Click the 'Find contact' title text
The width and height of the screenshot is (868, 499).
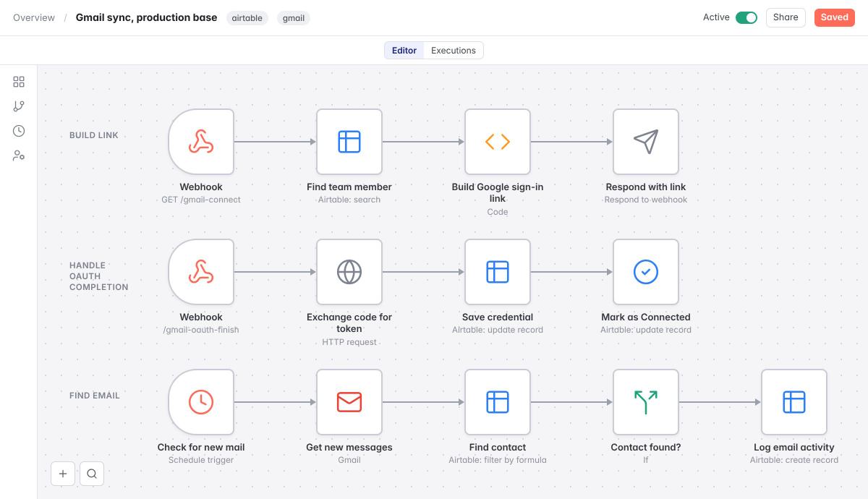pos(498,447)
